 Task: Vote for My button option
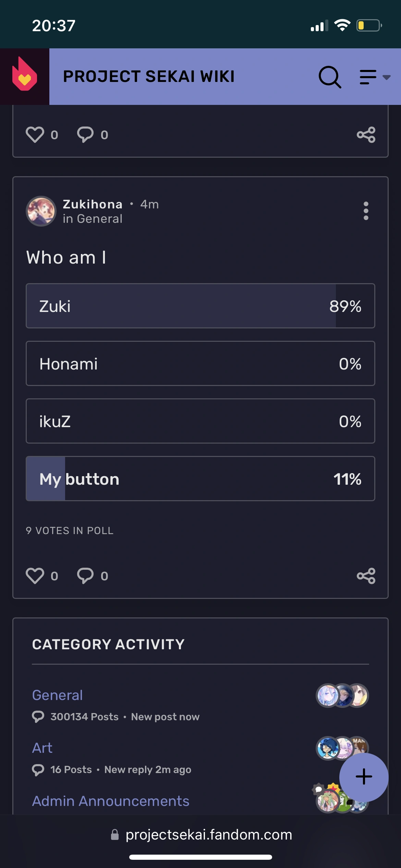[x=200, y=479]
